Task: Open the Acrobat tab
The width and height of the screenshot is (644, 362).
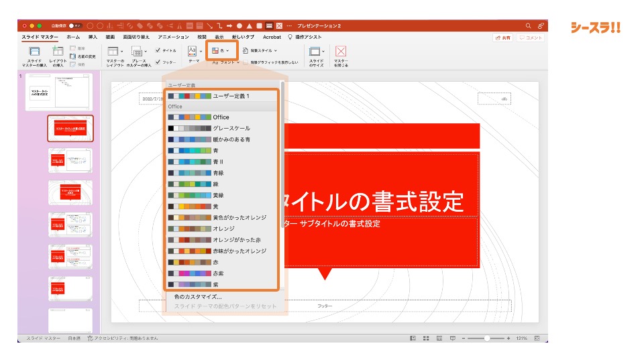Action: 272,37
